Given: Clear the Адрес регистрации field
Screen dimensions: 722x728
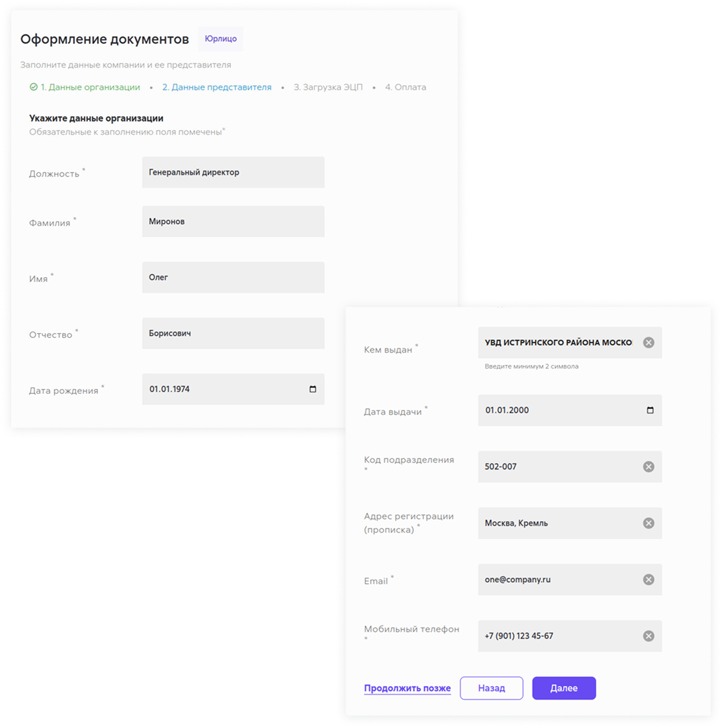Looking at the screenshot, I should (x=649, y=523).
